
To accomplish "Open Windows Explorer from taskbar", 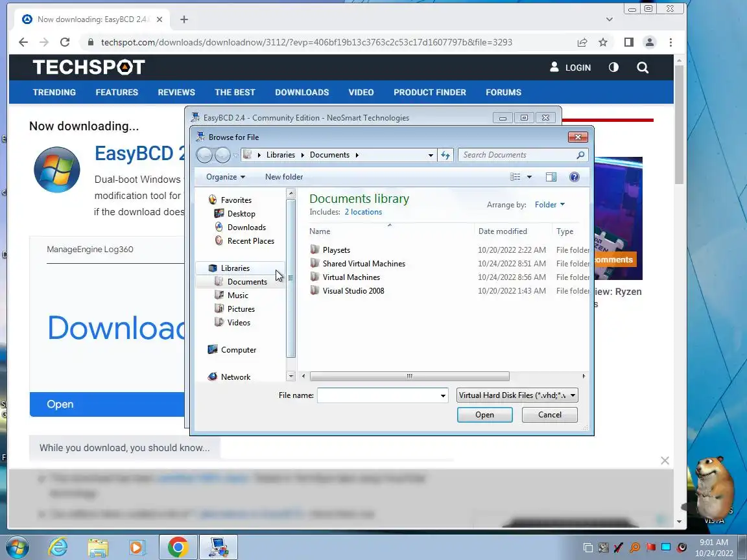I will [98, 547].
